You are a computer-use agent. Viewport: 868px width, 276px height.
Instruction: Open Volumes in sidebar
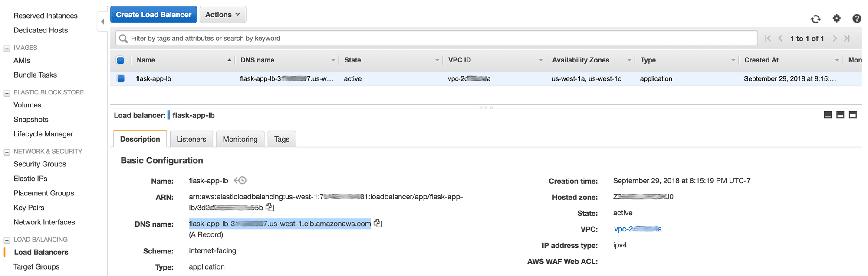[x=27, y=105]
